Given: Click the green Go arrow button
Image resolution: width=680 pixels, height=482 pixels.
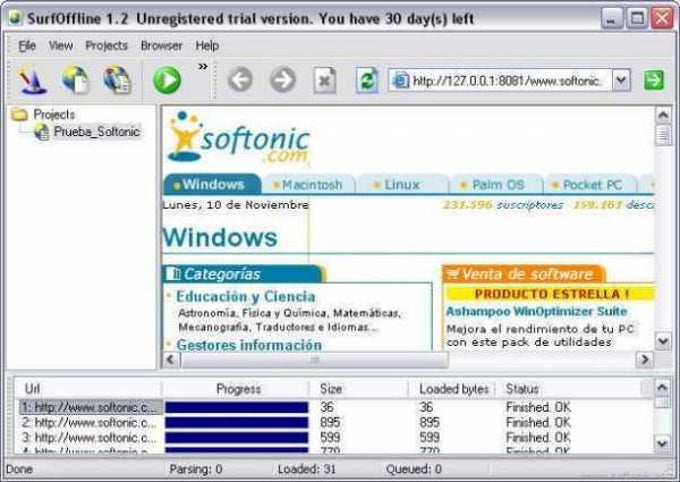Looking at the screenshot, I should click(x=654, y=80).
